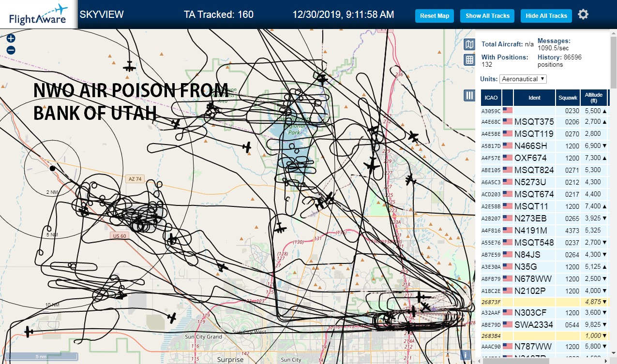Click the US flag in A3059C row

[x=508, y=110]
